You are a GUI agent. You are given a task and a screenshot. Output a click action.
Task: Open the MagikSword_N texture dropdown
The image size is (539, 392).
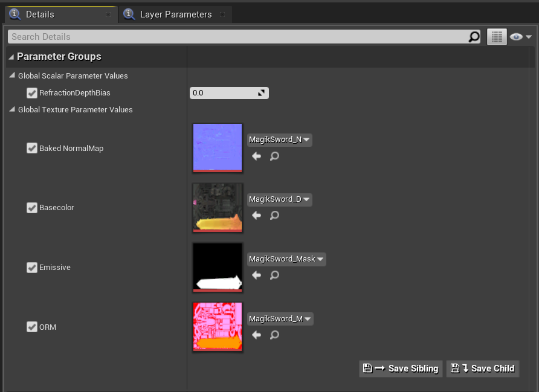(279, 140)
